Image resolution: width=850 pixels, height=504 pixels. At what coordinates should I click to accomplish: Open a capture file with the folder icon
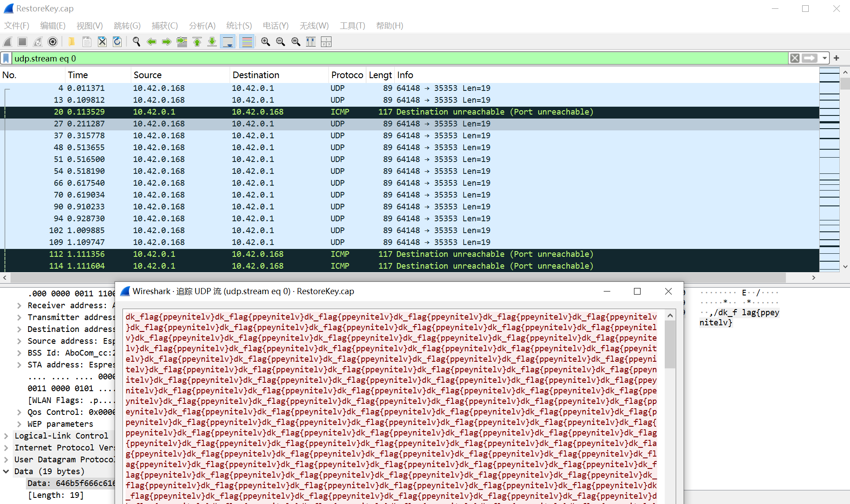[x=71, y=42]
